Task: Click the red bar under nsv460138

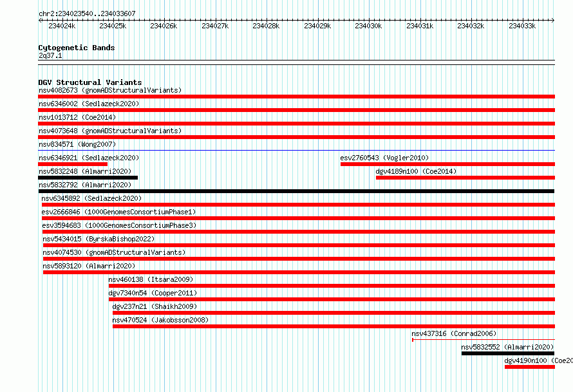Action: [x=332, y=286]
